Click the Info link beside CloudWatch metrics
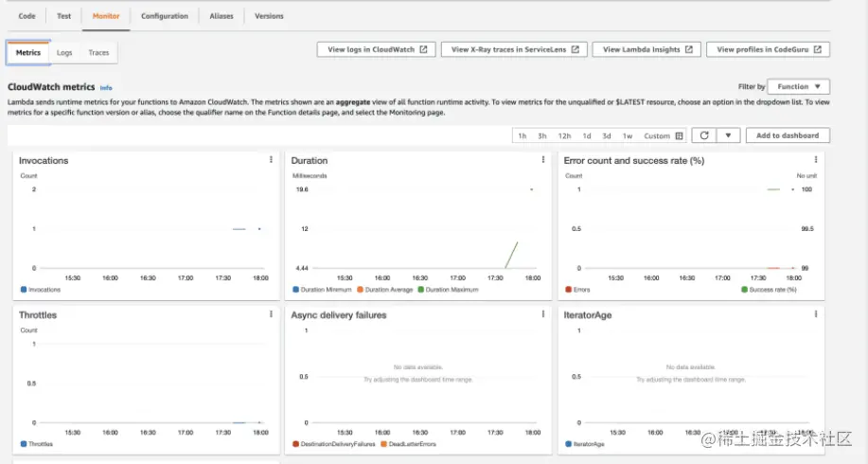The width and height of the screenshot is (868, 464). (106, 87)
